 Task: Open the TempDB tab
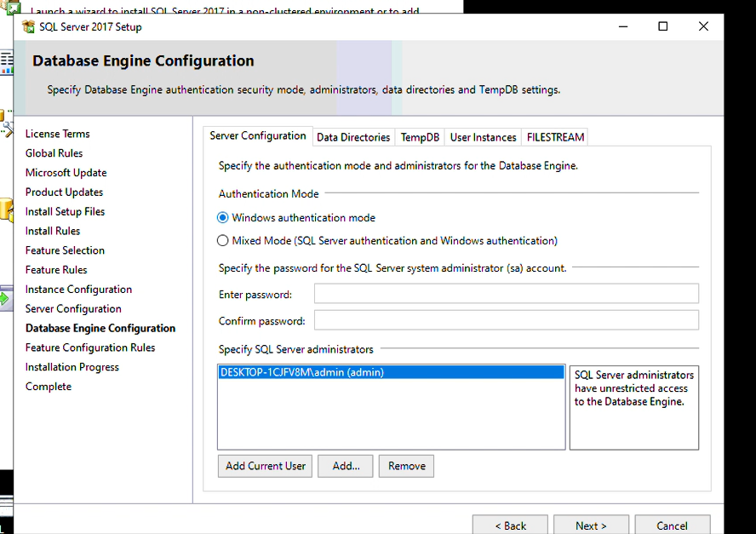click(420, 137)
